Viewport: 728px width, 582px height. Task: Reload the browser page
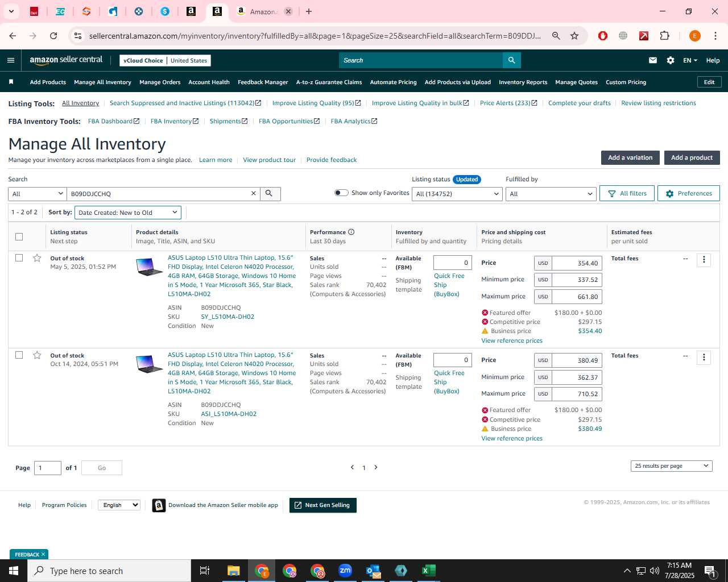[53, 36]
